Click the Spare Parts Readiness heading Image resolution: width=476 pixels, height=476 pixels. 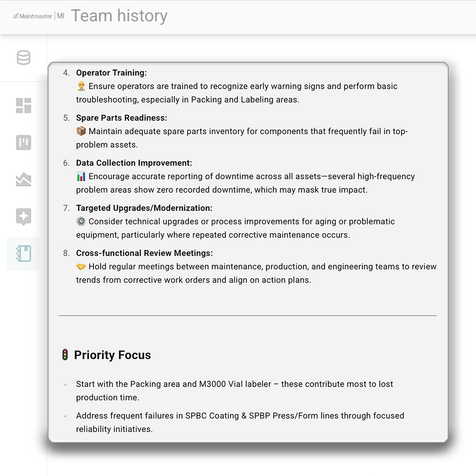point(122,118)
